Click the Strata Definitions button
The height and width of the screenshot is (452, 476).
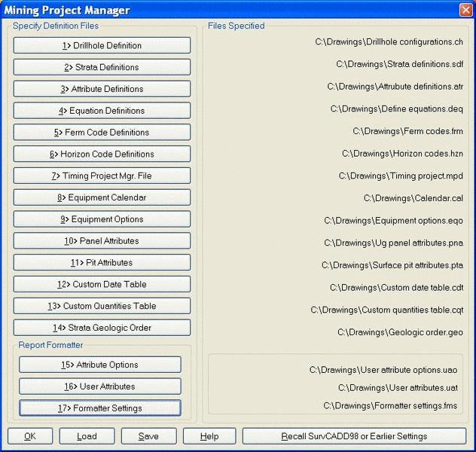(x=102, y=67)
